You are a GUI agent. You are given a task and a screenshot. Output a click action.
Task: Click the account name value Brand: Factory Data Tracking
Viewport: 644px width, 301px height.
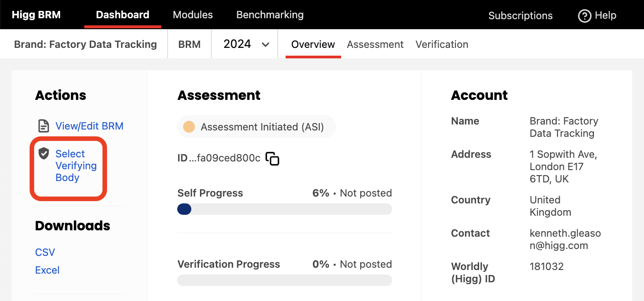(x=564, y=127)
